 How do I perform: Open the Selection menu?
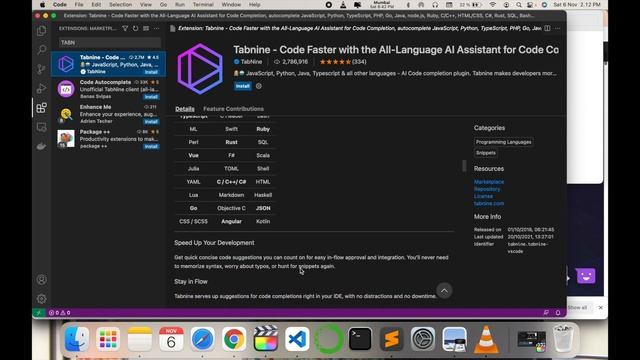click(x=120, y=4)
